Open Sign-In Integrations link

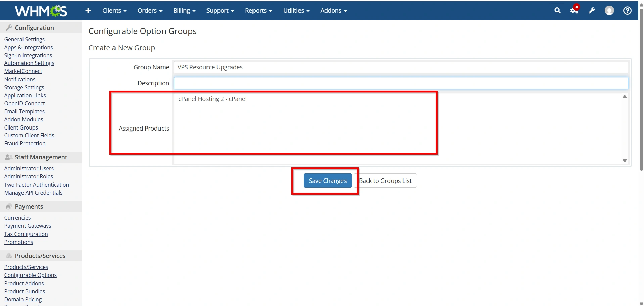tap(28, 55)
